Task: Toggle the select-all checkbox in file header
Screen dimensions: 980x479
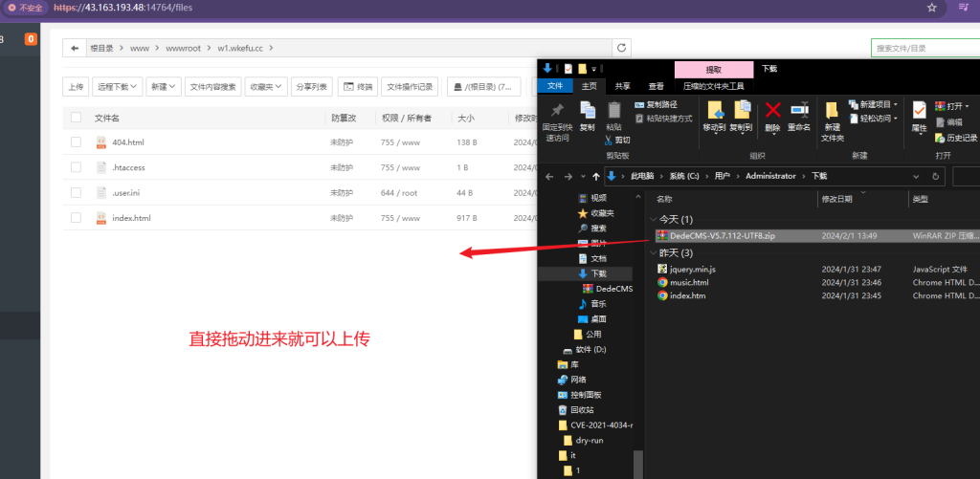Action: point(76,118)
